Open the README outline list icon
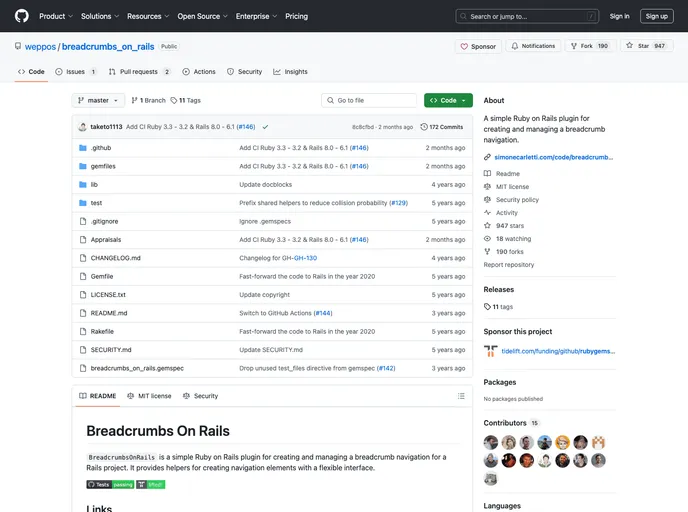Image resolution: width=688 pixels, height=512 pixels. [x=461, y=396]
